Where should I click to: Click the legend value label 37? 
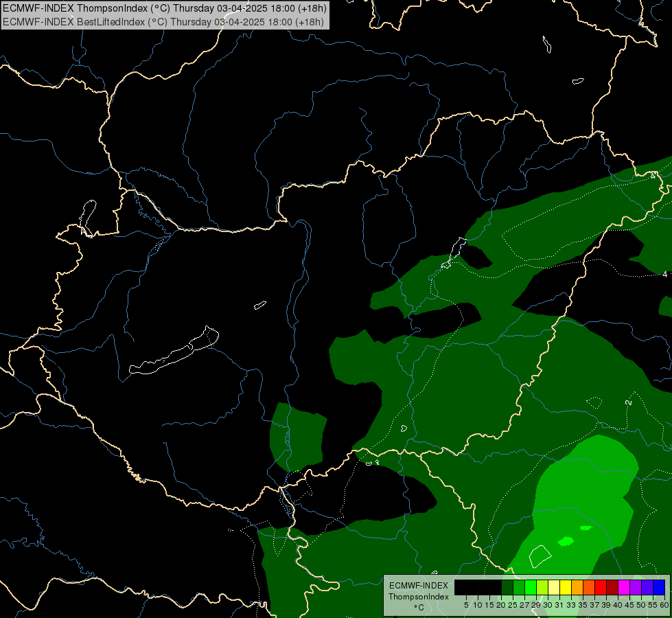pyautogui.click(x=594, y=605)
